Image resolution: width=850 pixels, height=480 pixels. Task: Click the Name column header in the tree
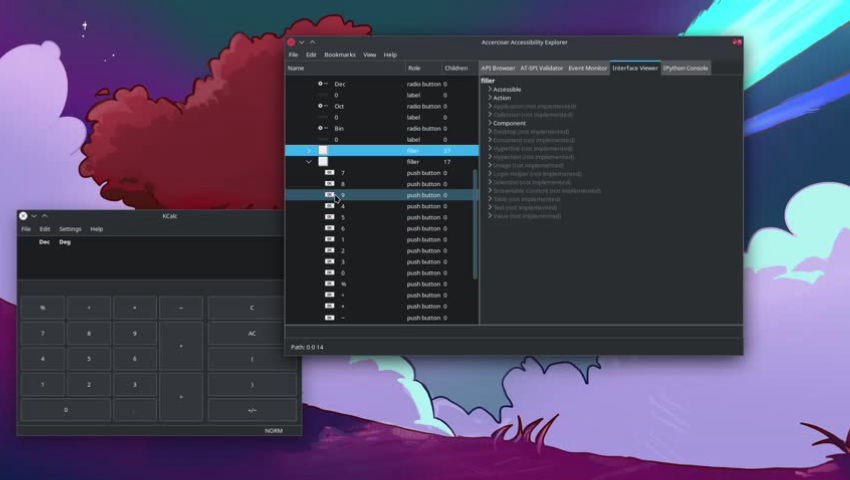(345, 68)
